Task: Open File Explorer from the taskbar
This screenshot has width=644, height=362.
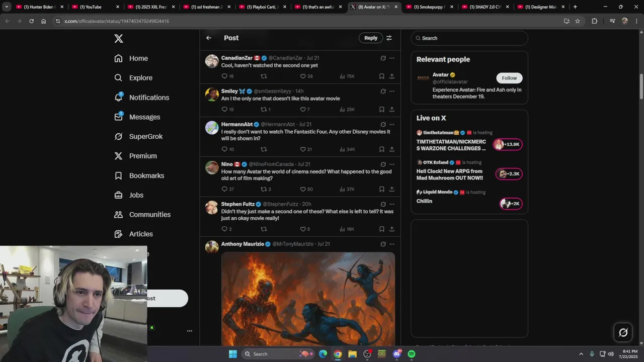Action: coord(352,354)
